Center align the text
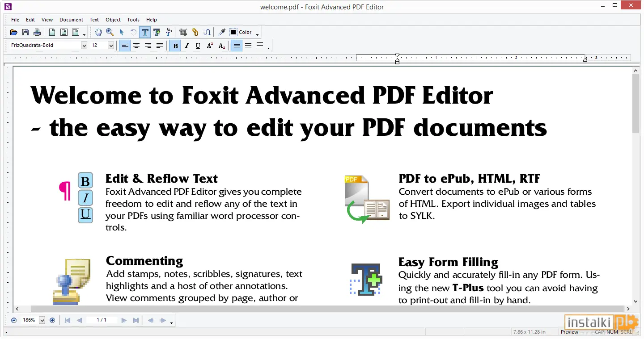This screenshot has height=339, width=644. tap(136, 46)
